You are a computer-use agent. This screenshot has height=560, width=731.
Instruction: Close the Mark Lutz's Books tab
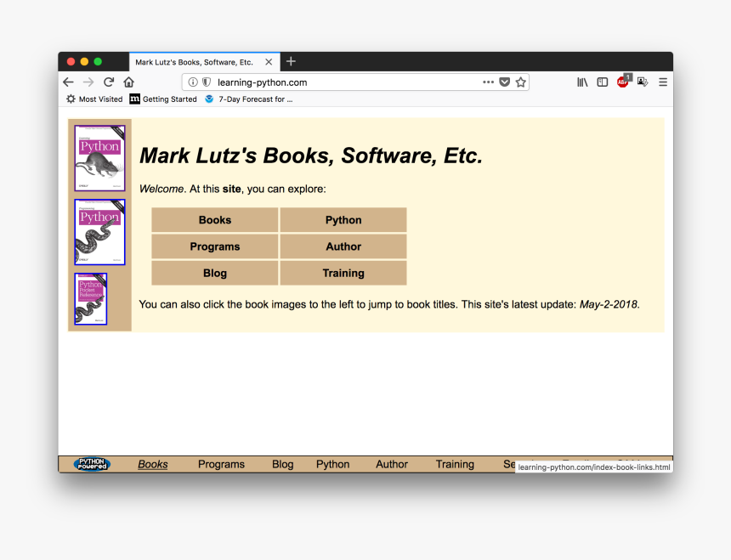coord(269,62)
